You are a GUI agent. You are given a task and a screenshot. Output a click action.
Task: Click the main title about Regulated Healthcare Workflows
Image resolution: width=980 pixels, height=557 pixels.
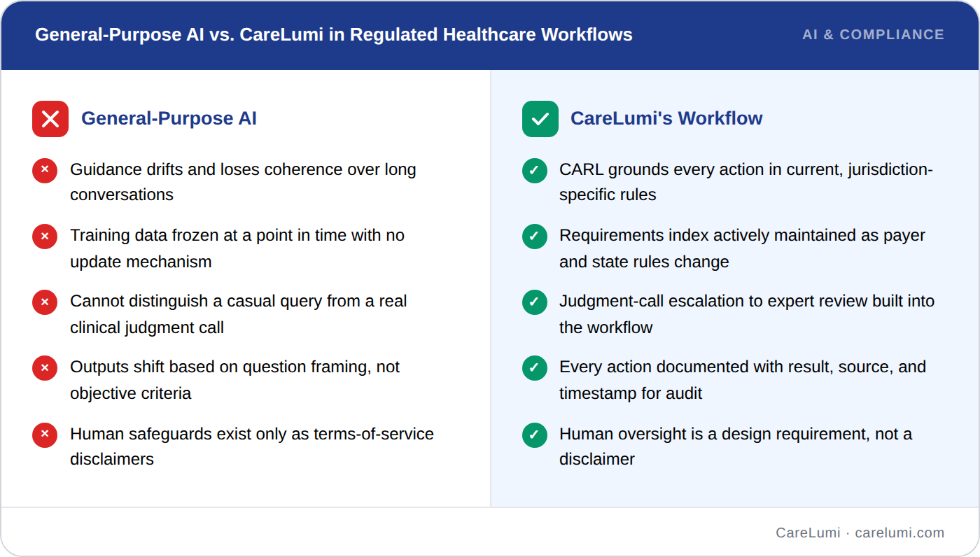(334, 34)
